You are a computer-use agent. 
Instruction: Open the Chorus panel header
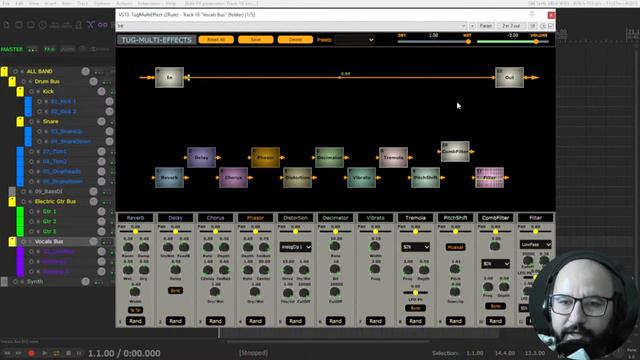point(216,218)
